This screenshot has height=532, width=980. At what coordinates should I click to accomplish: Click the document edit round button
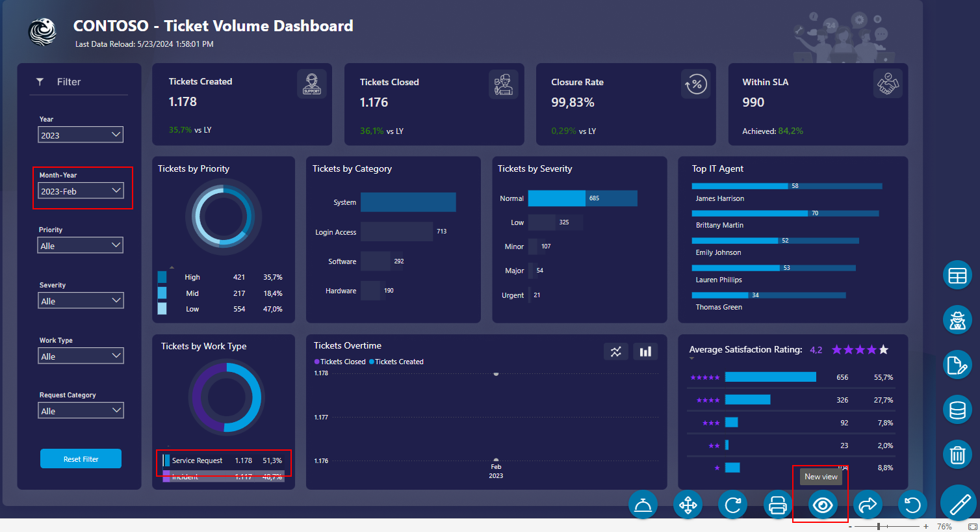click(957, 365)
